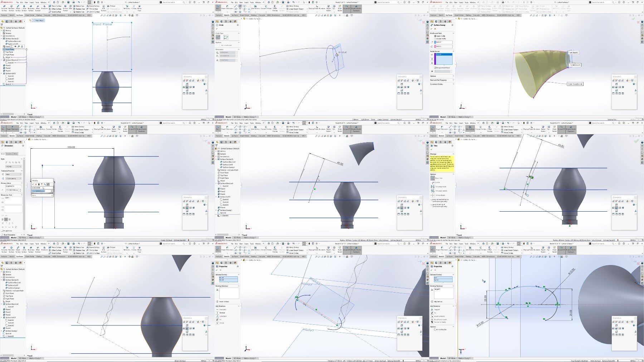The height and width of the screenshot is (362, 644).
Task: Expand Curvature Display section in Surface-Sweep window
Action: (x=453, y=84)
